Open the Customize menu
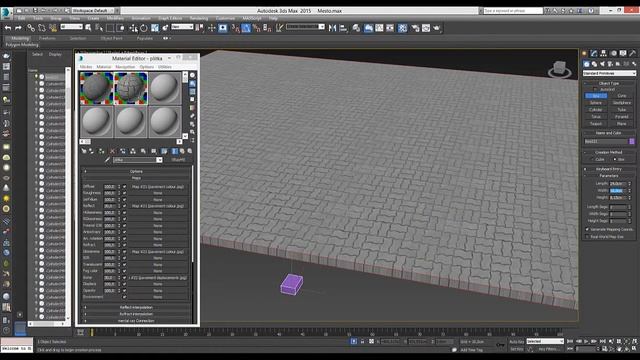The width and height of the screenshot is (640, 360). [x=225, y=18]
